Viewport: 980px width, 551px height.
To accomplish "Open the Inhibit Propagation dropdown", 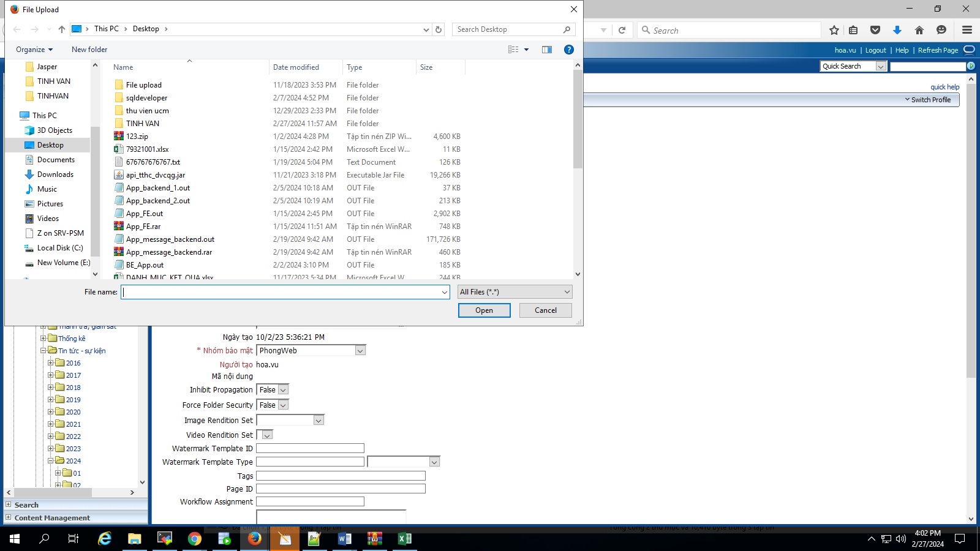I will point(283,390).
